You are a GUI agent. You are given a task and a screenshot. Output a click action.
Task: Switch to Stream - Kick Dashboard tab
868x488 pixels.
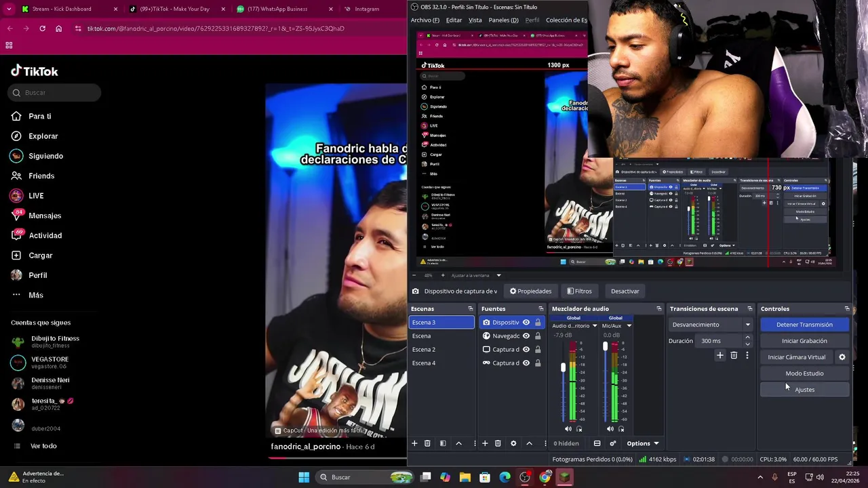(x=68, y=9)
